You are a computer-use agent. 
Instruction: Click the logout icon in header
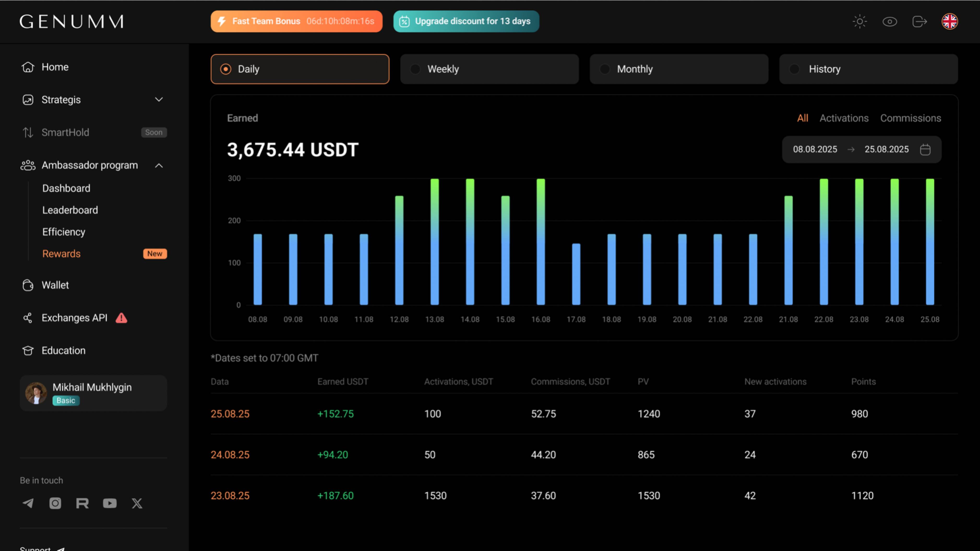[919, 21]
